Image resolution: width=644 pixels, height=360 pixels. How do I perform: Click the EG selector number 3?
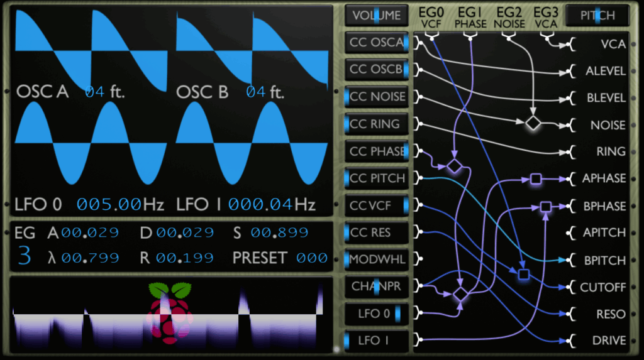coord(24,257)
